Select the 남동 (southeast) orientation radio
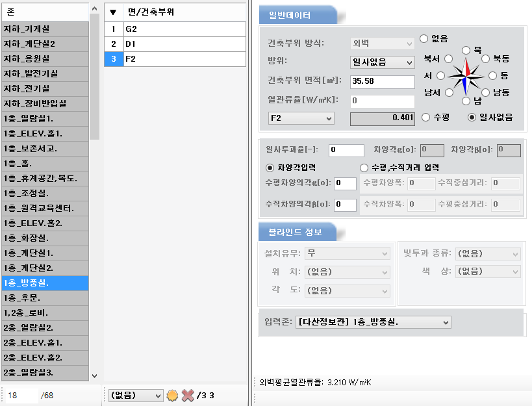This screenshot has width=532, height=406. [x=485, y=92]
